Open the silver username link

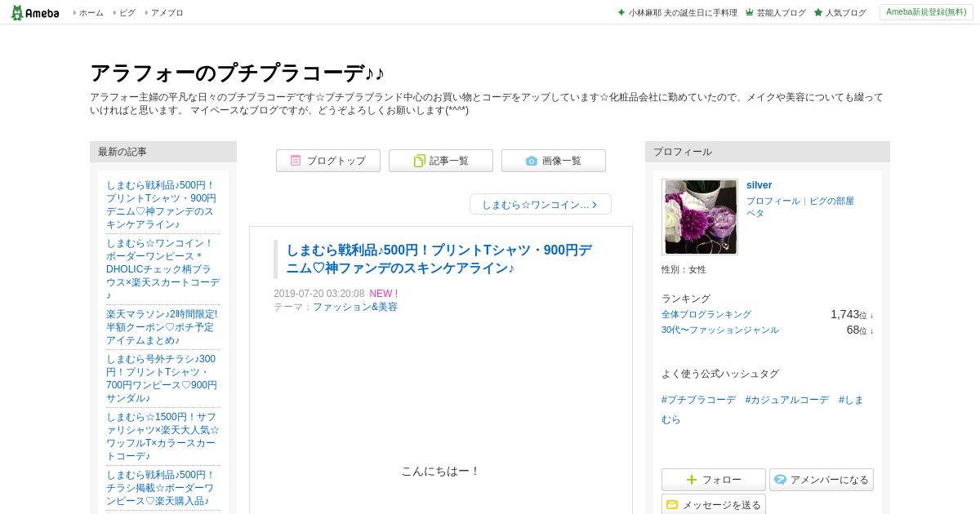click(x=759, y=185)
